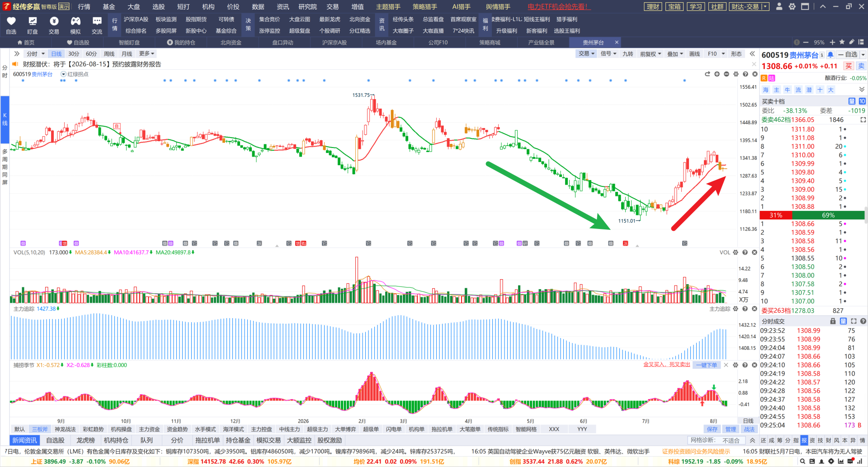Add page to favorites with star icon

click(x=842, y=42)
